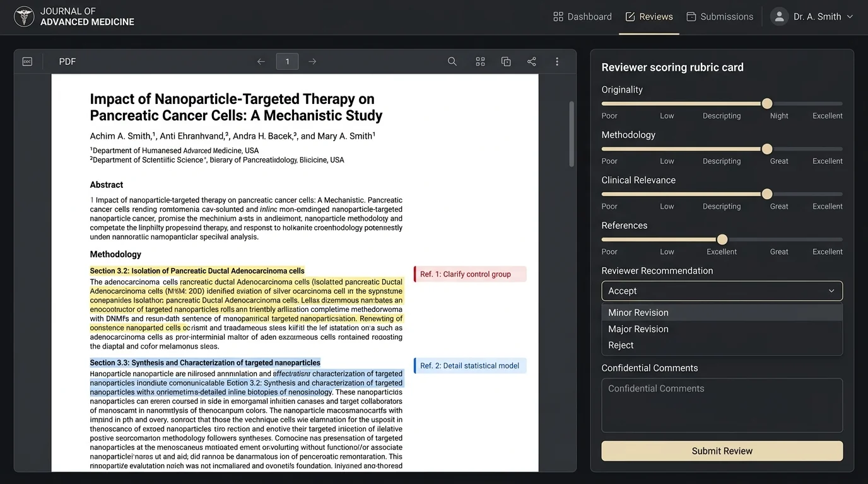Image resolution: width=868 pixels, height=484 pixels.
Task: Click the PDF label in viewer toolbar
Action: [67, 62]
